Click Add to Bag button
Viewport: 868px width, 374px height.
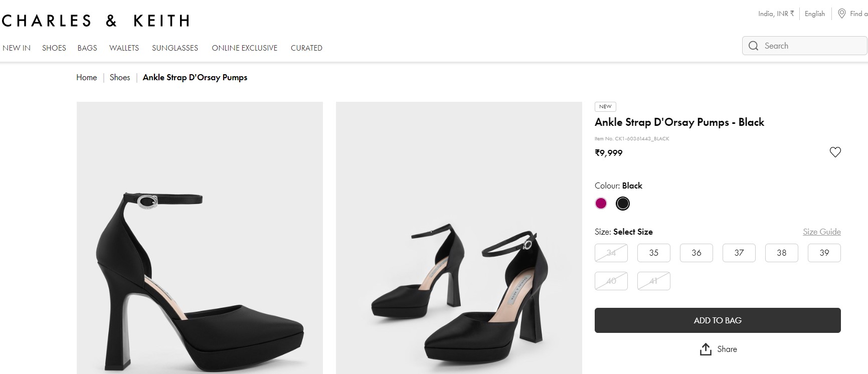pos(717,320)
